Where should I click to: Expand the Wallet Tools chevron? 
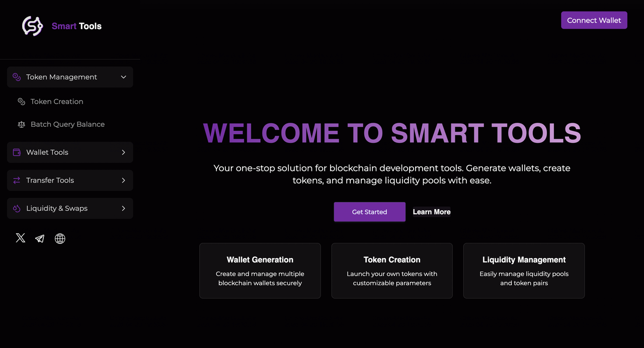tap(123, 152)
